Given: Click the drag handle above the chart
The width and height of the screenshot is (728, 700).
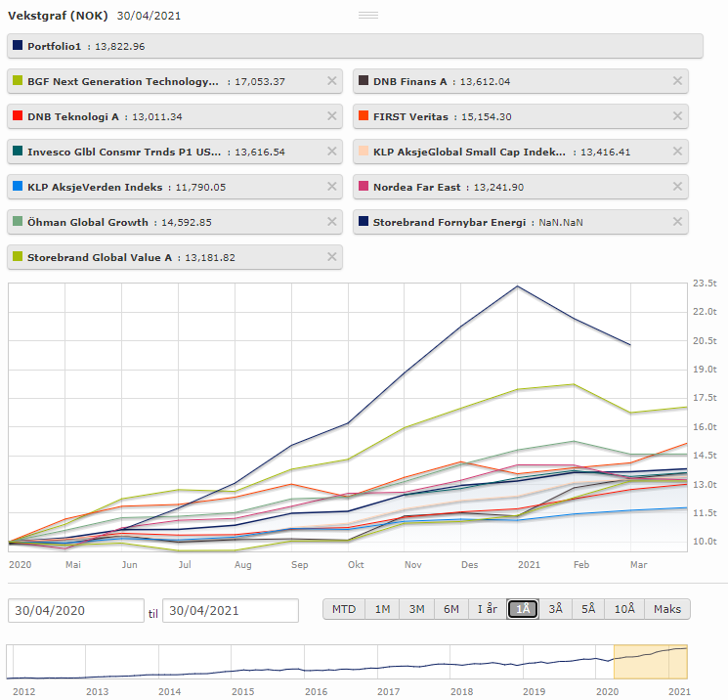Looking at the screenshot, I should (368, 16).
